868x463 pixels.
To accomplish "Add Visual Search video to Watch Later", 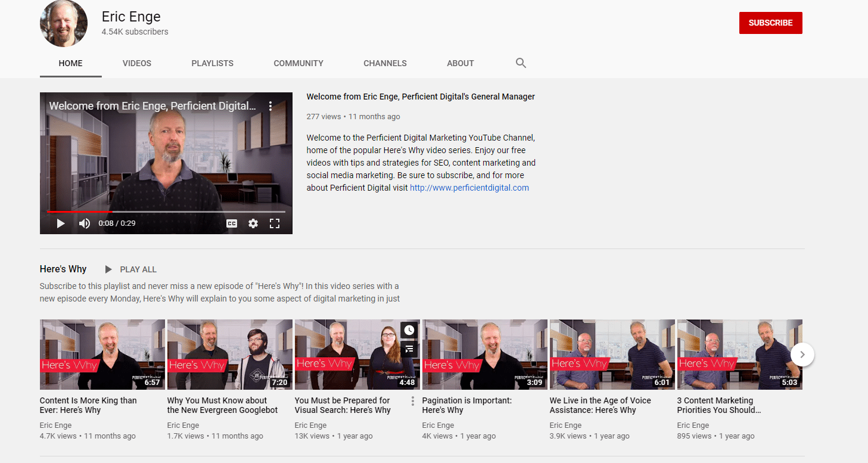I will 409,330.
